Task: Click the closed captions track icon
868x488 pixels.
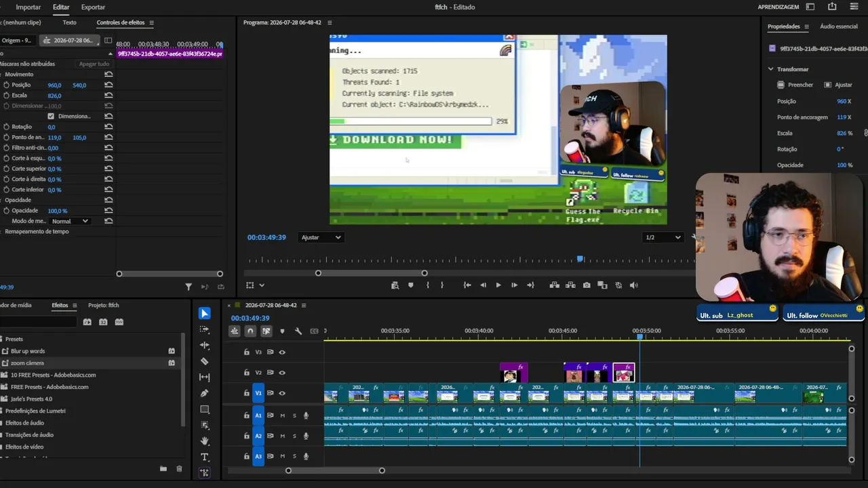Action: (x=314, y=331)
